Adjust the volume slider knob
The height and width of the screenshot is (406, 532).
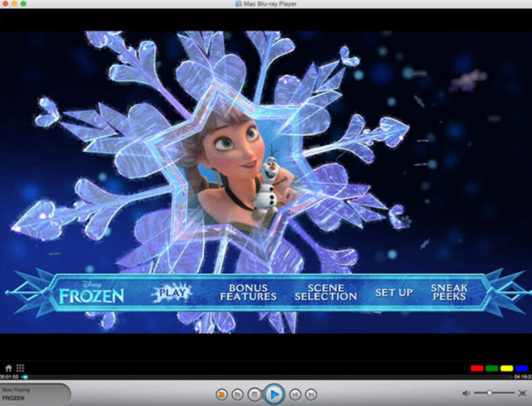tap(489, 393)
